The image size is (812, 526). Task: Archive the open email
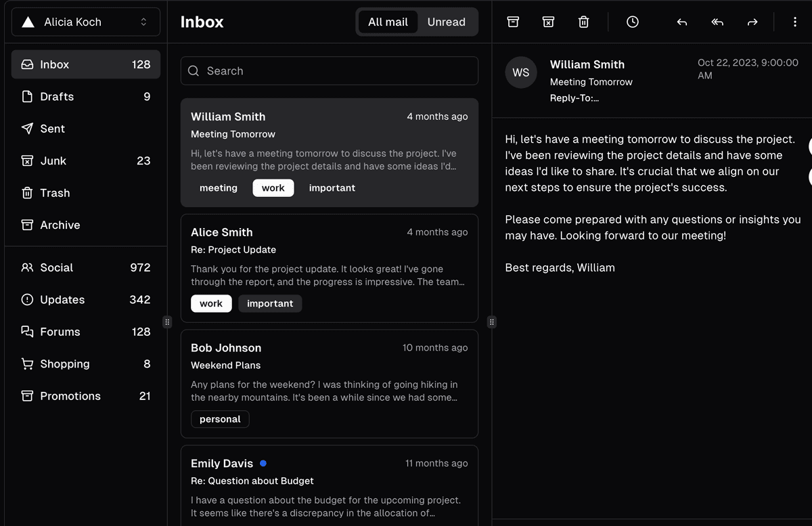(x=513, y=22)
